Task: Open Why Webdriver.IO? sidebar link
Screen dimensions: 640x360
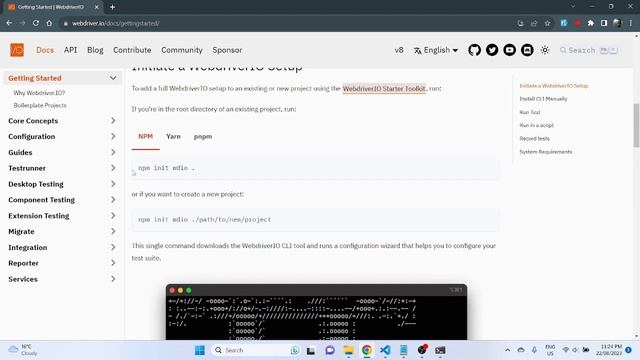Action: (x=39, y=93)
